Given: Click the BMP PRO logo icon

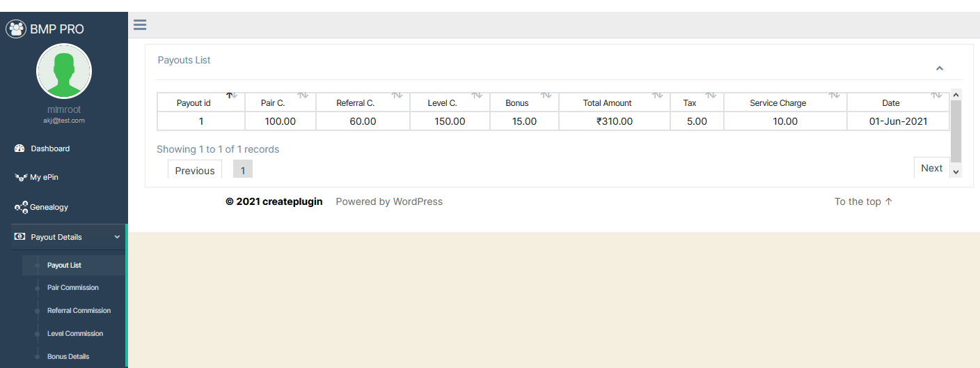Looking at the screenshot, I should click(16, 29).
